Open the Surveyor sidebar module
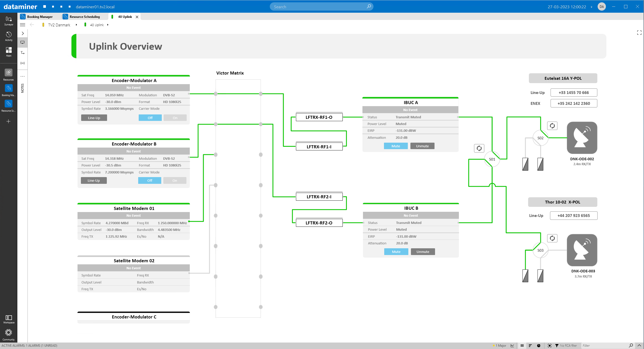This screenshot has height=349, width=644. click(x=9, y=21)
